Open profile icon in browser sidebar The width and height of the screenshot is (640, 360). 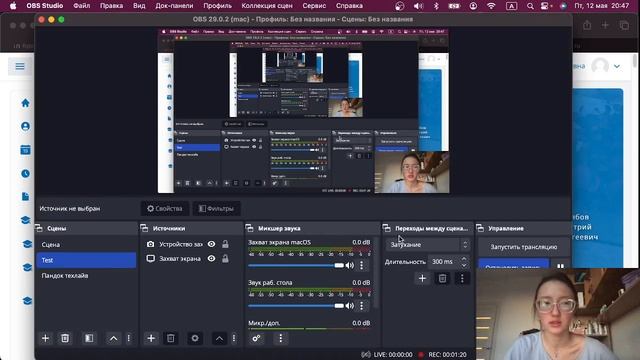click(x=25, y=127)
